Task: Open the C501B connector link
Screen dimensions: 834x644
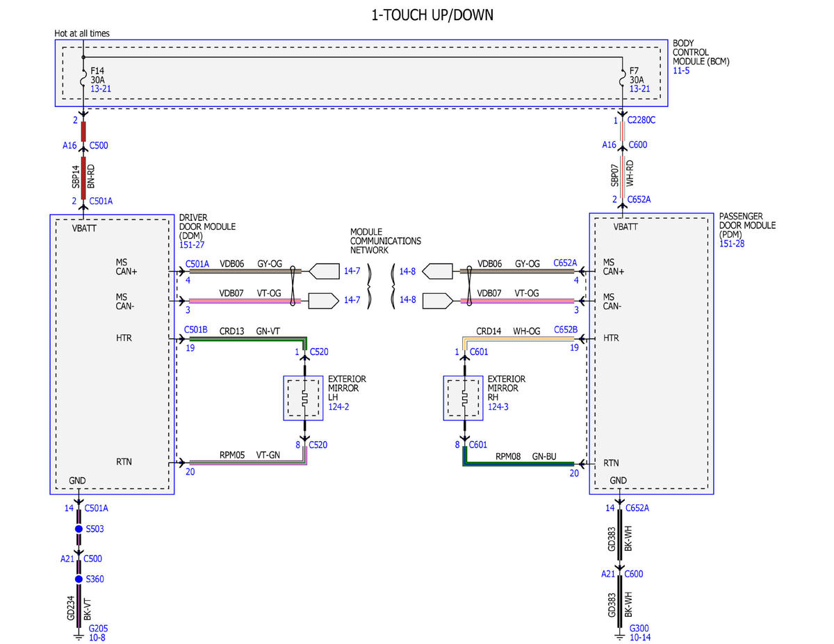Action: [197, 330]
